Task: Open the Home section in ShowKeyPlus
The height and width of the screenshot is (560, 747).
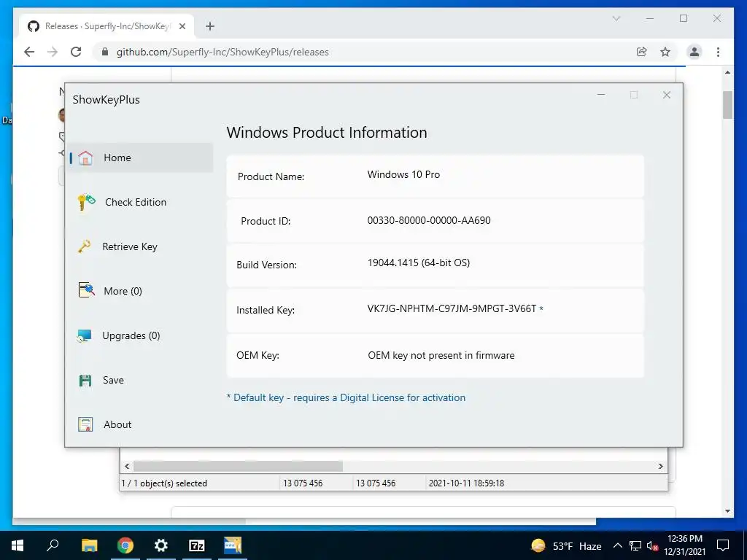Action: pos(139,157)
